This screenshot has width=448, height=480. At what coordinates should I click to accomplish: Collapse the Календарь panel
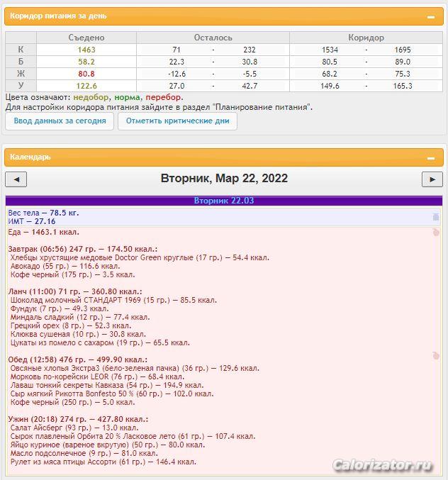(x=430, y=158)
